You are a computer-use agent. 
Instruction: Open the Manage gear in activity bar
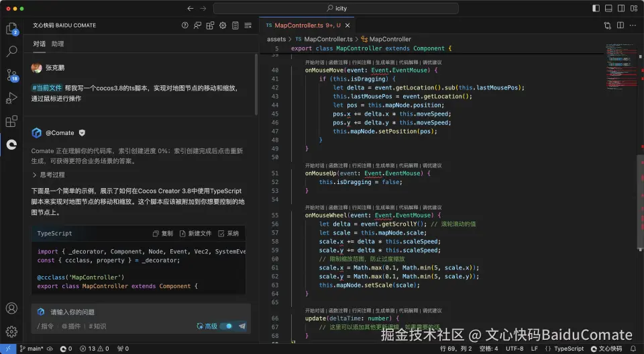pyautogui.click(x=11, y=331)
